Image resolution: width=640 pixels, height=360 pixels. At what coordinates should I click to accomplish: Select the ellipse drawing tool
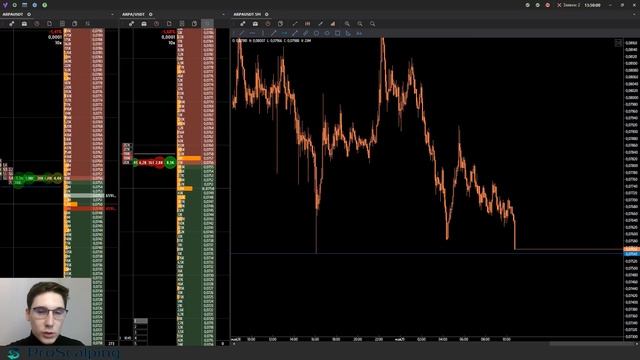pyautogui.click(x=327, y=33)
